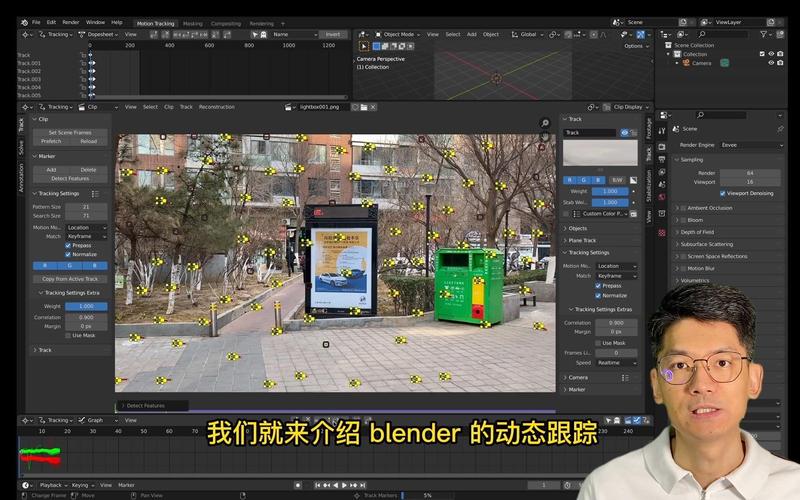800x500 pixels.
Task: Click the play button in timeline
Action: (344, 485)
